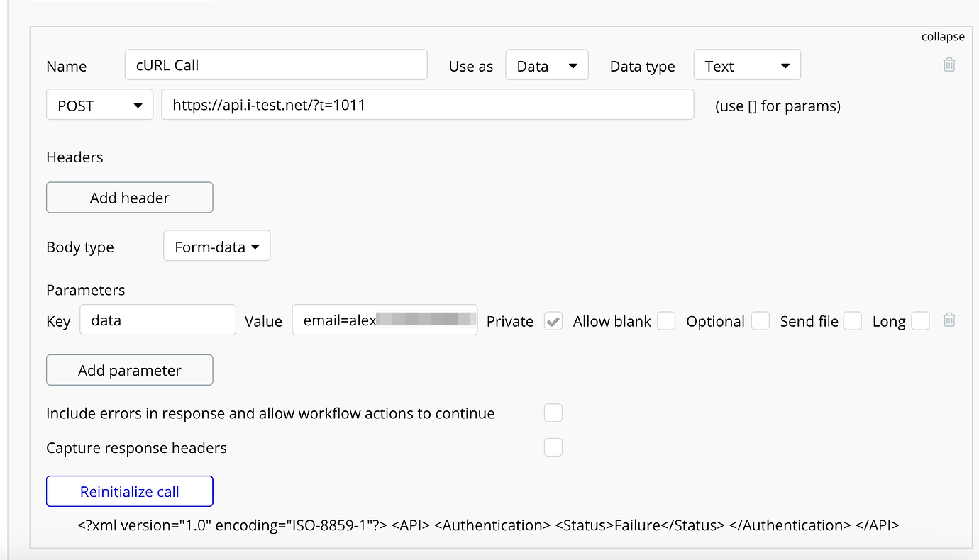Enable Allow blank for the parameter
The image size is (979, 560).
(666, 321)
